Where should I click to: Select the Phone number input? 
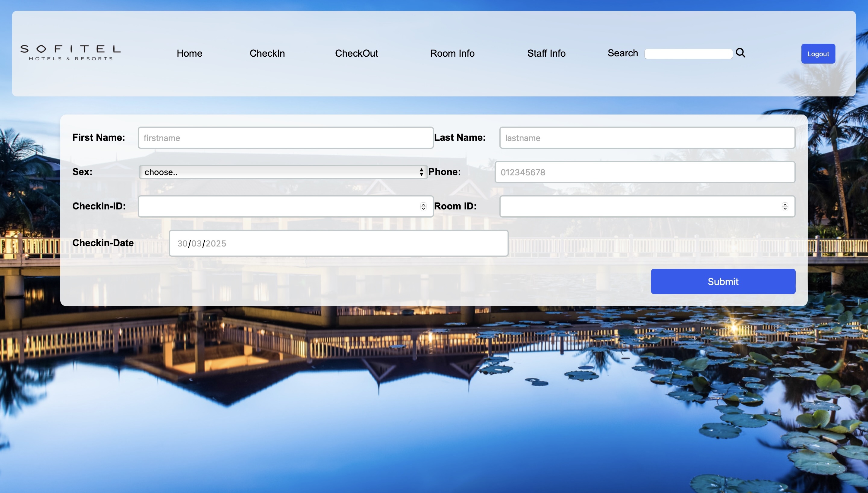[x=645, y=172]
